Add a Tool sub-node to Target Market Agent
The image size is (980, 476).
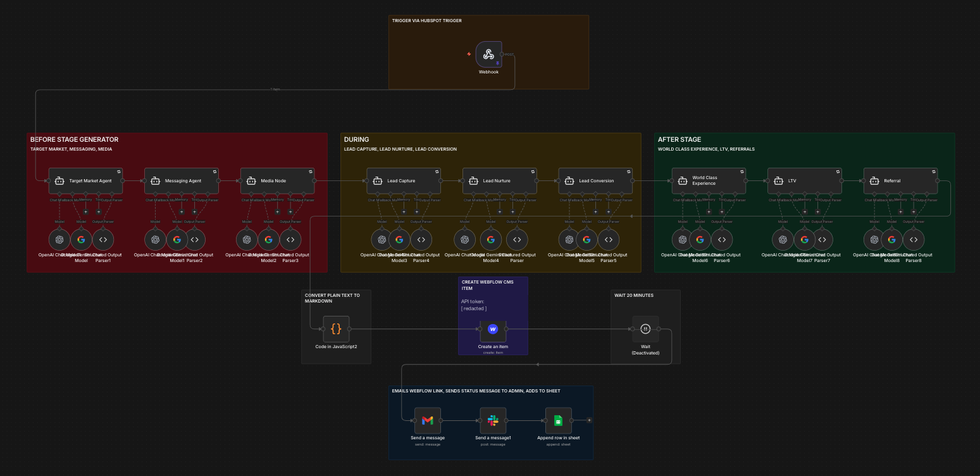[99, 212]
